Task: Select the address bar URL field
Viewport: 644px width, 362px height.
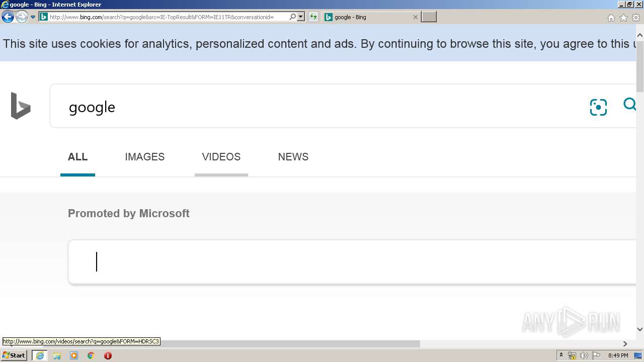Action: click(169, 17)
